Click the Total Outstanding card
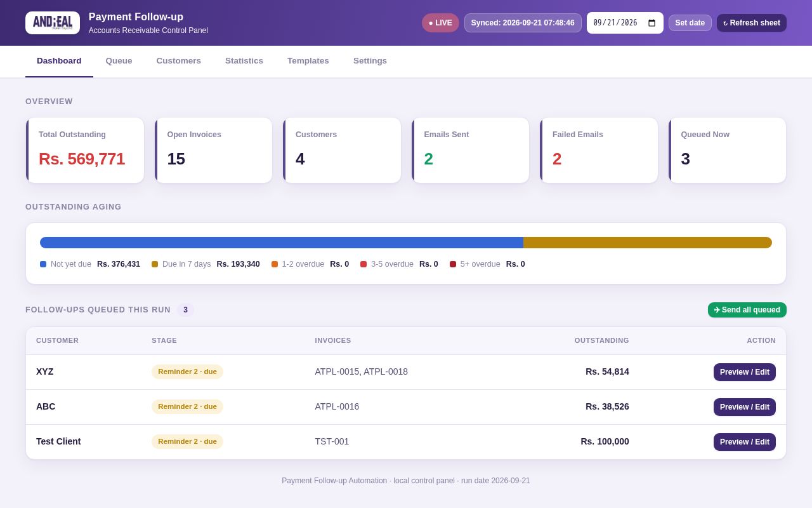This screenshot has width=812, height=508. click(x=85, y=150)
